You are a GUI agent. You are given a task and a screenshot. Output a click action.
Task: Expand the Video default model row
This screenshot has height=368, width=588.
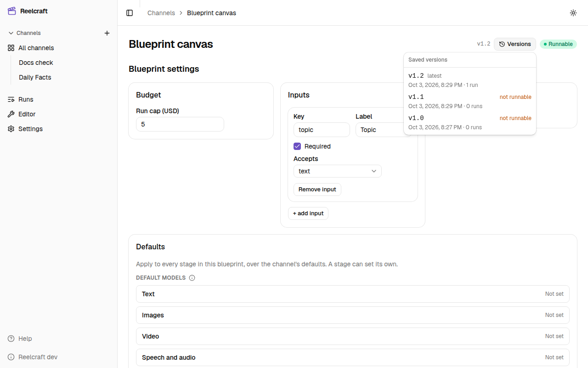(353, 336)
